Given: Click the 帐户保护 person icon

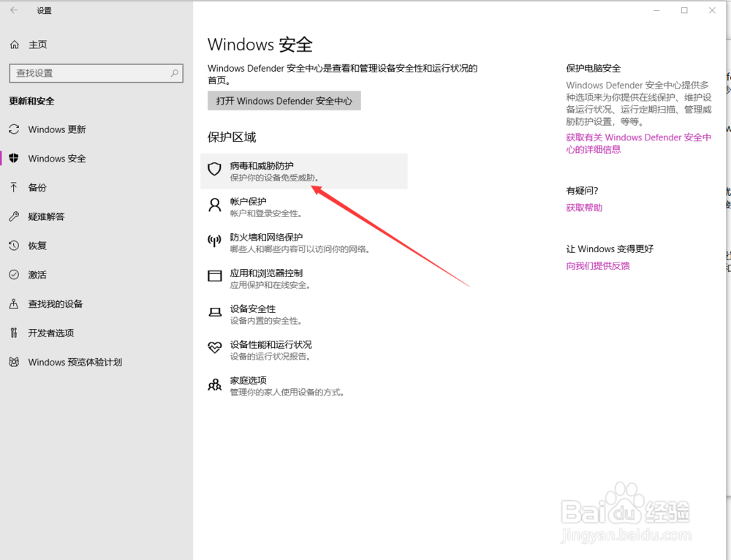Looking at the screenshot, I should coord(214,205).
